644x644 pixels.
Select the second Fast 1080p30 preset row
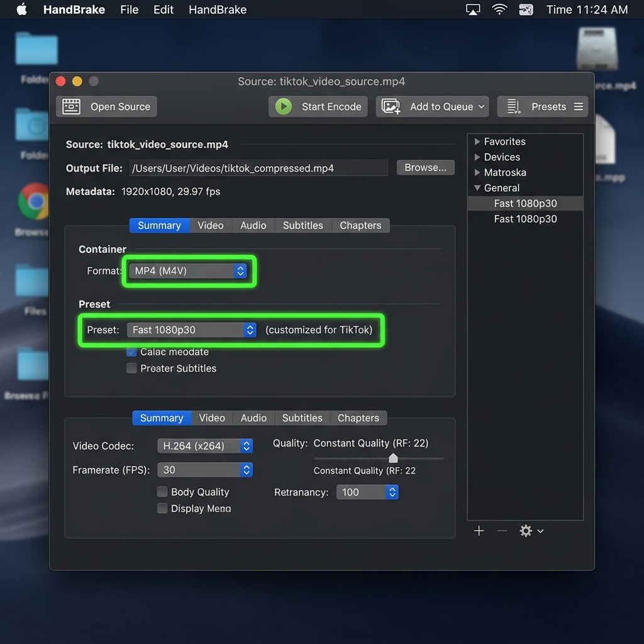[525, 219]
